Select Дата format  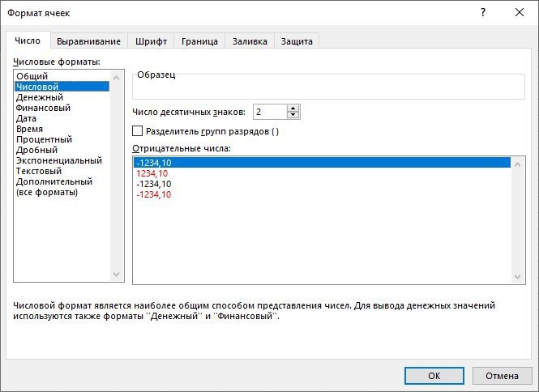click(x=62, y=118)
